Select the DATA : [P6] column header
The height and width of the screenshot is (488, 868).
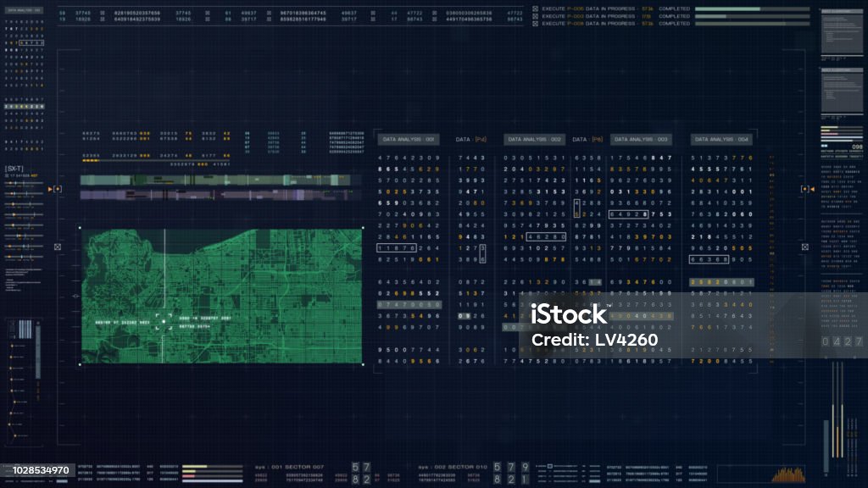point(587,140)
